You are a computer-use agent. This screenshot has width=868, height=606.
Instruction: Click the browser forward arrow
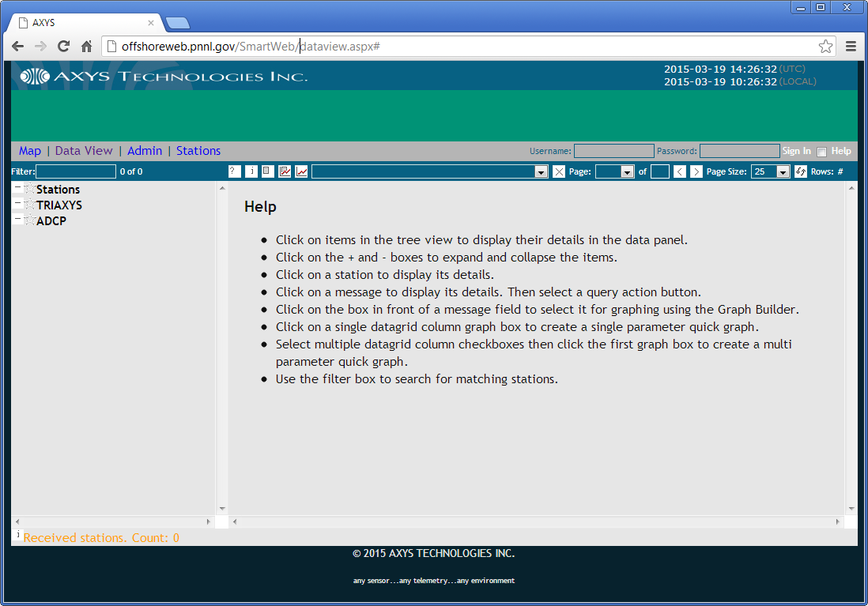40,47
